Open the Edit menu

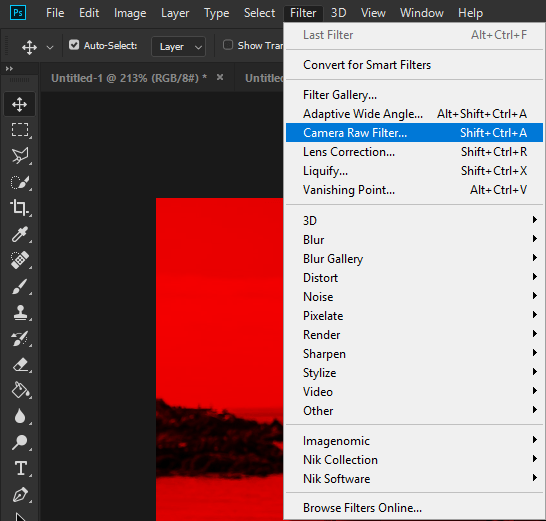pos(89,13)
